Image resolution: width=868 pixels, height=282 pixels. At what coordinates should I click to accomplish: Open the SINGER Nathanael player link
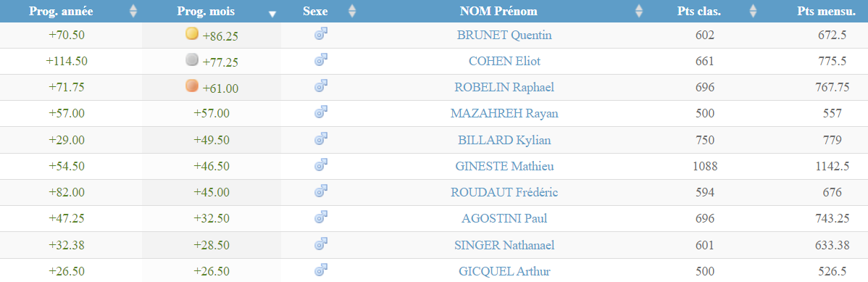[504, 245]
